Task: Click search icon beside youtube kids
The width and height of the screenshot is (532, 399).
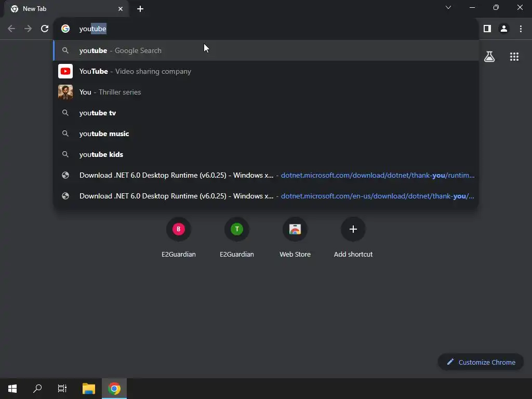Action: coord(65,154)
